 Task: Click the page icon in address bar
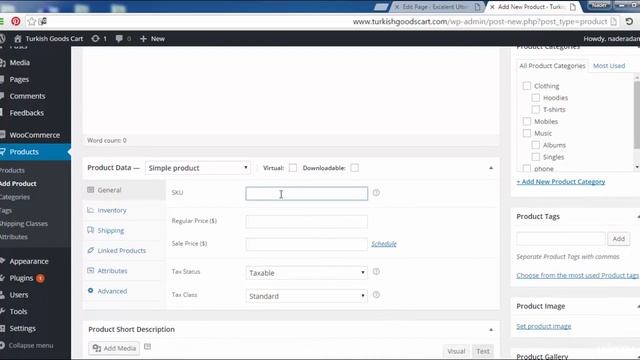(613, 22)
